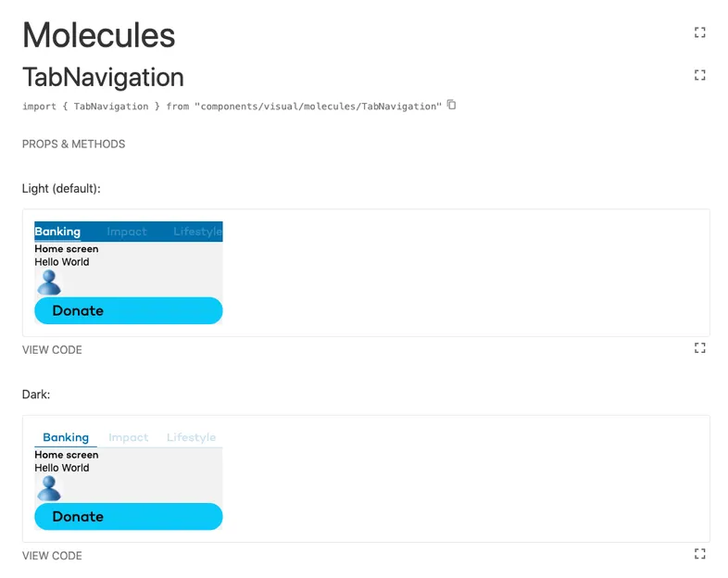The height and width of the screenshot is (578, 728).
Task: Open the Dark example in isolated view
Action: pyautogui.click(x=699, y=554)
